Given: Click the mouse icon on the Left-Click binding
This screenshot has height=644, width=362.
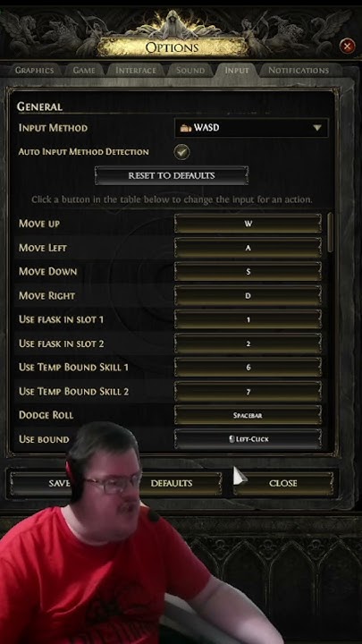Looking at the screenshot, I should click(232, 439).
